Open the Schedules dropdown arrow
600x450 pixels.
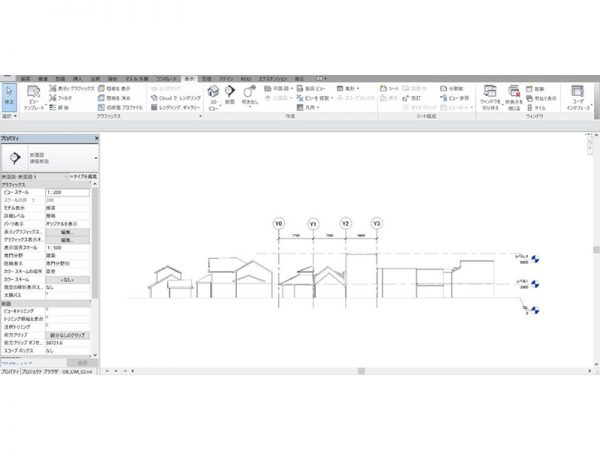[358, 88]
